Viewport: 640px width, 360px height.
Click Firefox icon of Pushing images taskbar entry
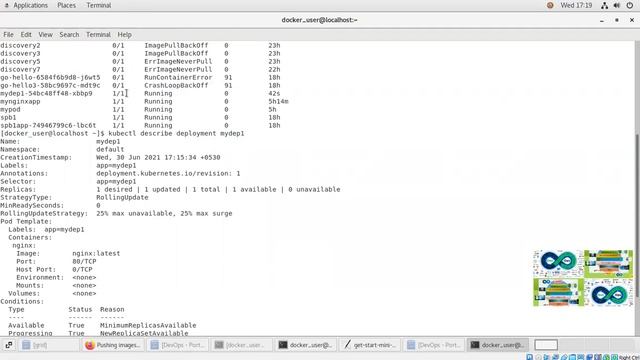coord(90,345)
